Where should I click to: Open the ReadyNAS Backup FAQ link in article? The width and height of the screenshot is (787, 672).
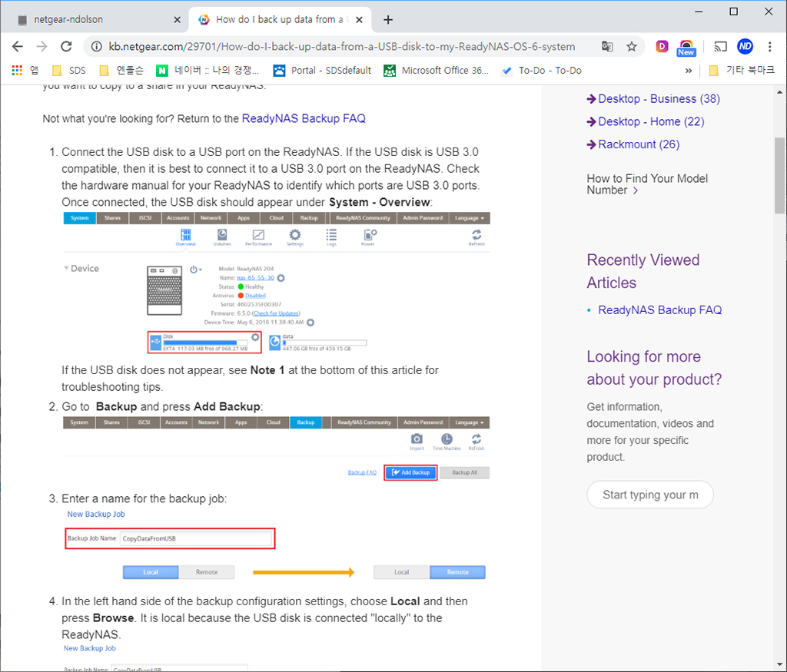point(304,118)
